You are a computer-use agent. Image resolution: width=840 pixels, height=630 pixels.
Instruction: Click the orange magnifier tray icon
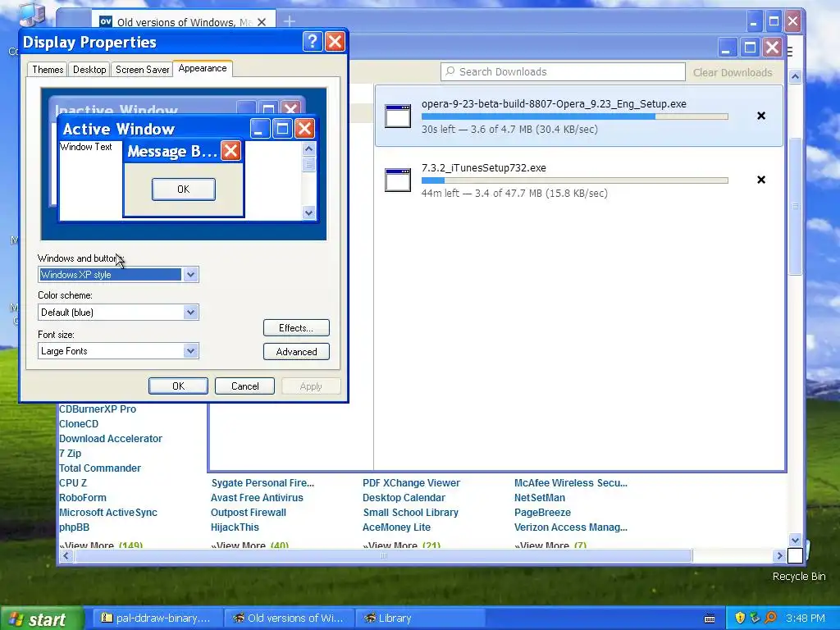[x=770, y=618]
